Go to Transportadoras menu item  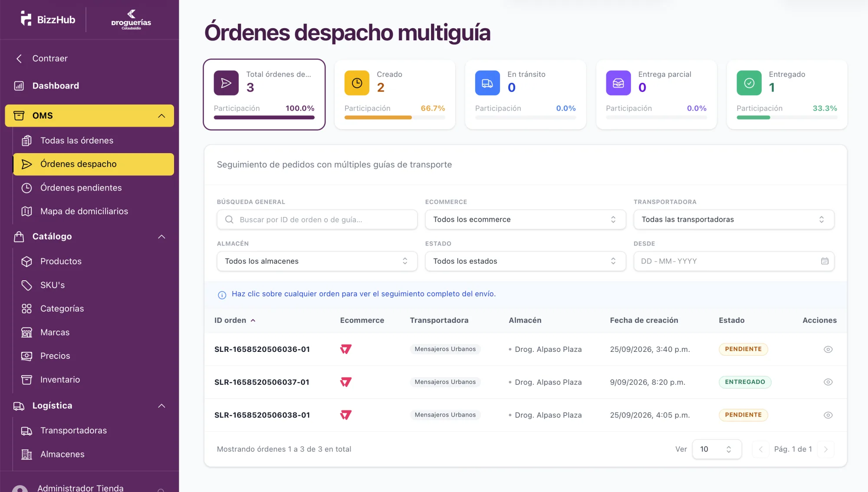point(93,431)
